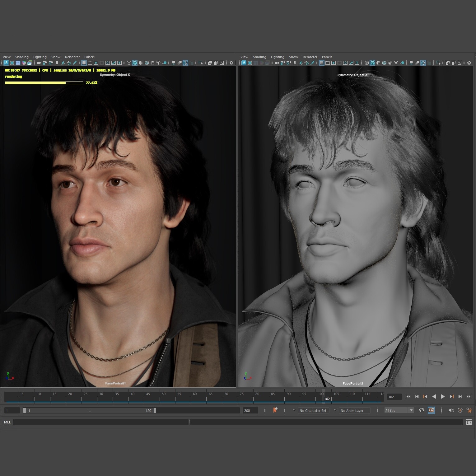Go to start of playback range
This screenshot has height=476, width=476.
click(408, 397)
